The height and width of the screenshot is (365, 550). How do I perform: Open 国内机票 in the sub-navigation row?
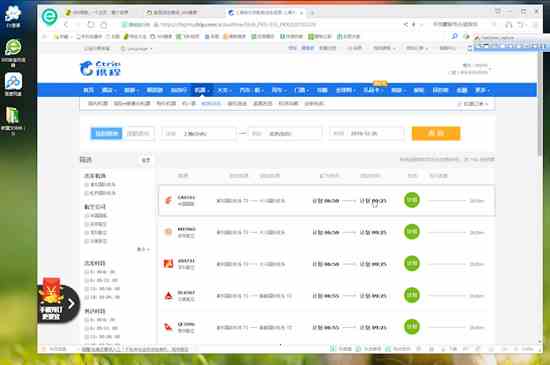point(98,104)
